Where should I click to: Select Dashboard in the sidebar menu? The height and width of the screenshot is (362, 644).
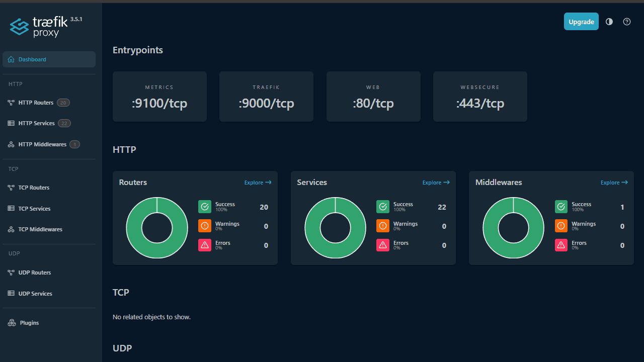pos(32,59)
